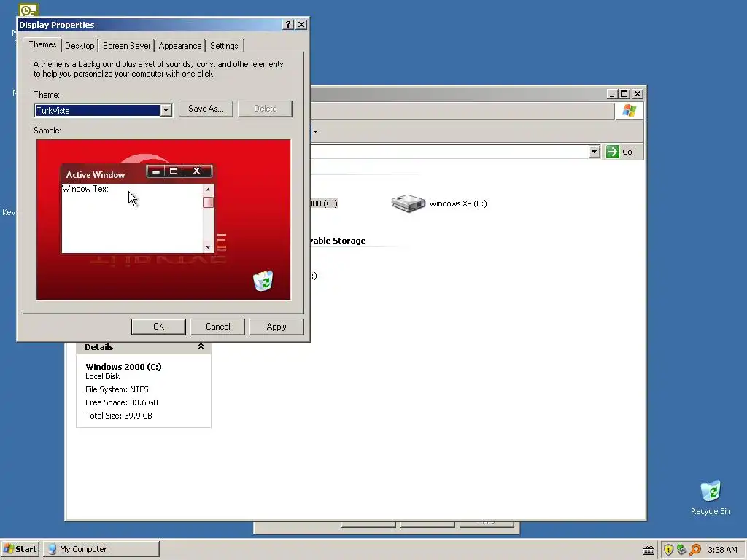The image size is (747, 560).
Task: Click the keyboard tray icon
Action: [x=649, y=550]
